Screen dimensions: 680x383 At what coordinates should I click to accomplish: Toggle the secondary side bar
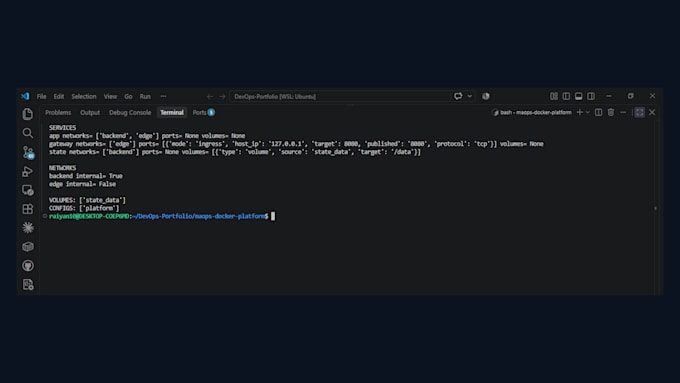(591, 96)
